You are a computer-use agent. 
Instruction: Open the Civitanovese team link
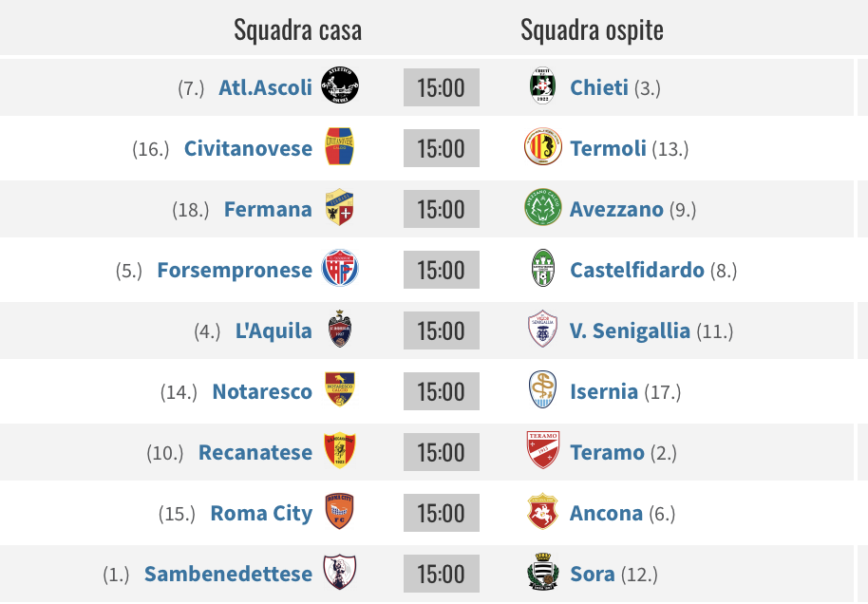click(248, 148)
